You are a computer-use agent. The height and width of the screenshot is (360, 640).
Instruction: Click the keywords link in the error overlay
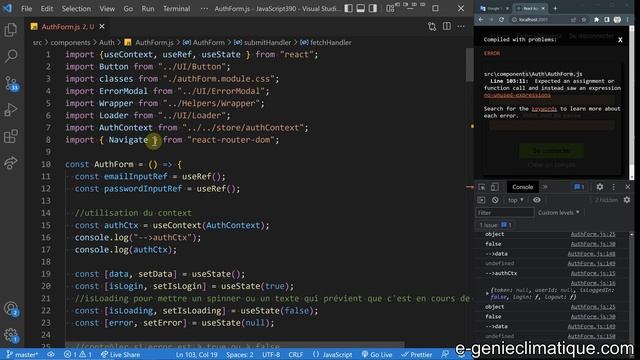pos(544,109)
